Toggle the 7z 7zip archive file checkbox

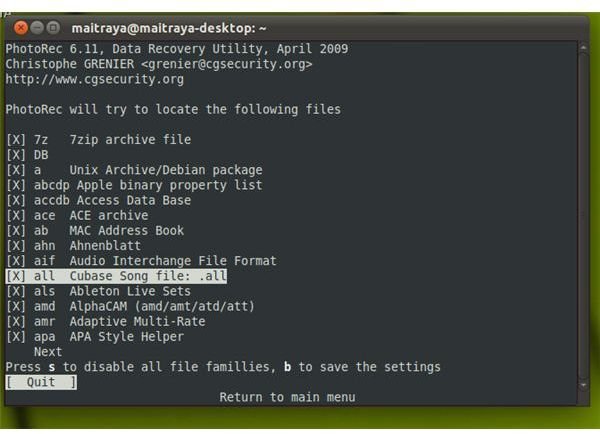click(16, 140)
